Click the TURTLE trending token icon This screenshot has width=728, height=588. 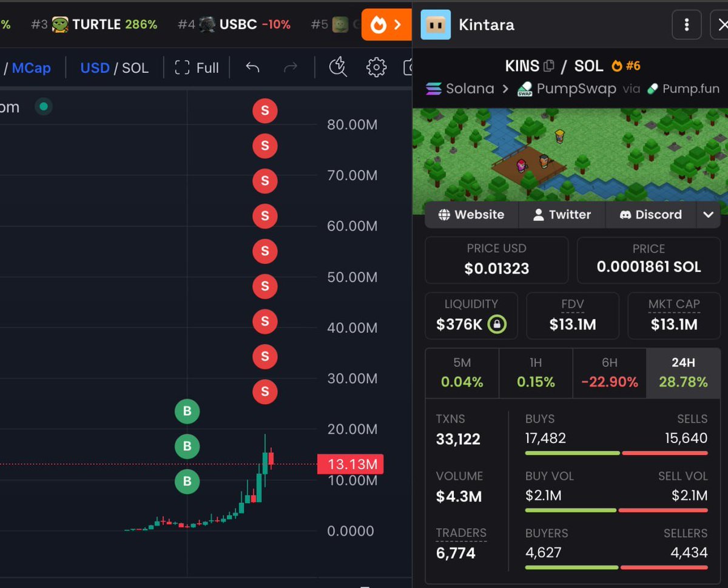60,25
